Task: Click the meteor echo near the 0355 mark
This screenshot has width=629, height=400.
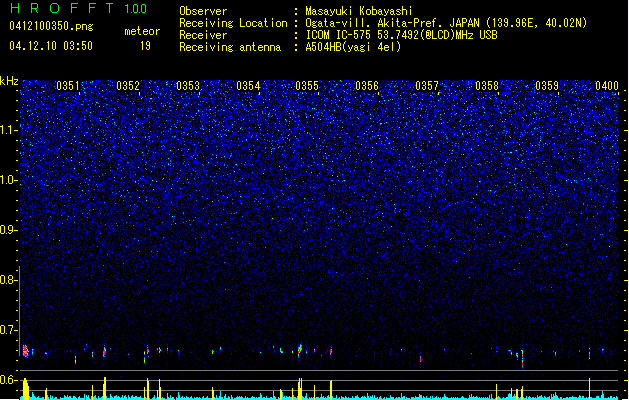Action: click(x=300, y=349)
